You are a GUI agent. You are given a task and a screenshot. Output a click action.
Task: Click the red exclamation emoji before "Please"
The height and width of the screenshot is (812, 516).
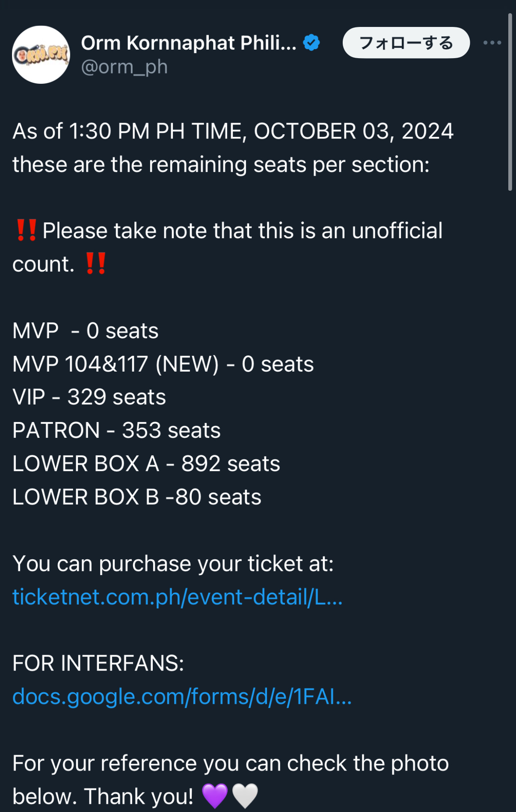pos(27,230)
